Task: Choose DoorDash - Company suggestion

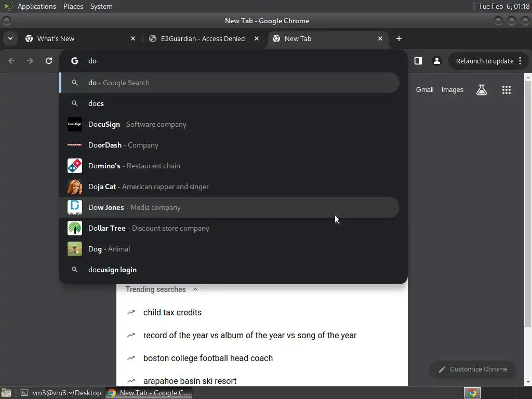Action: click(x=229, y=145)
